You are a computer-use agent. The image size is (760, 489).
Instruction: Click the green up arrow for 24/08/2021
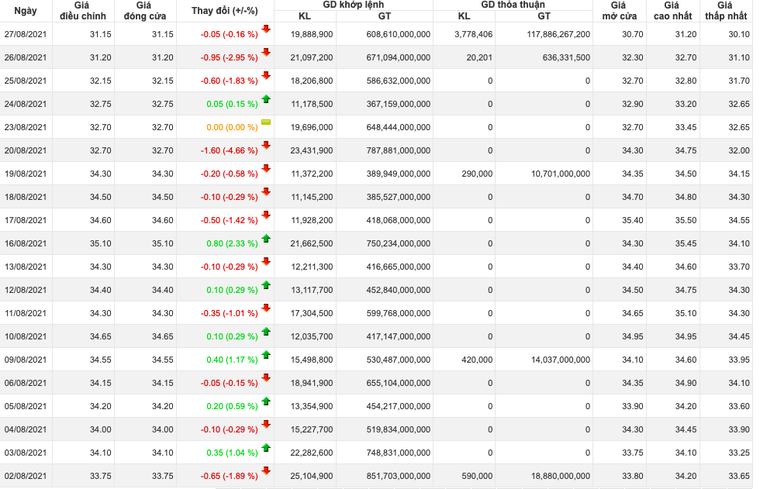(x=266, y=101)
